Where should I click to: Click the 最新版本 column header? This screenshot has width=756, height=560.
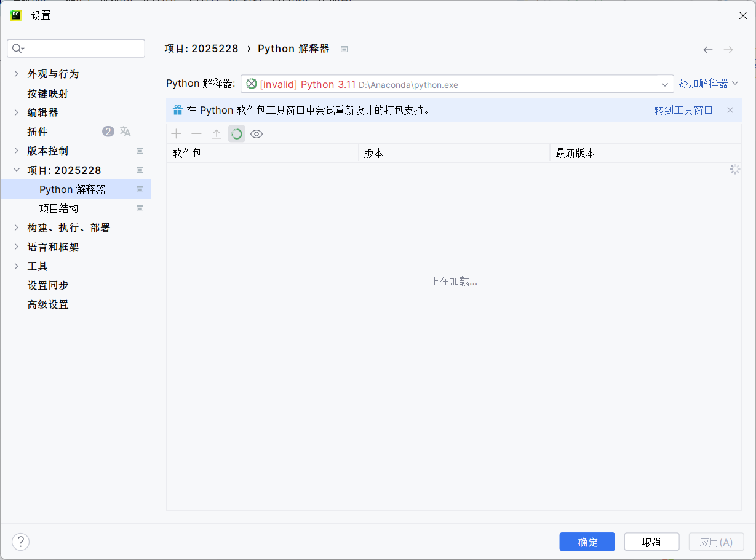[645, 153]
